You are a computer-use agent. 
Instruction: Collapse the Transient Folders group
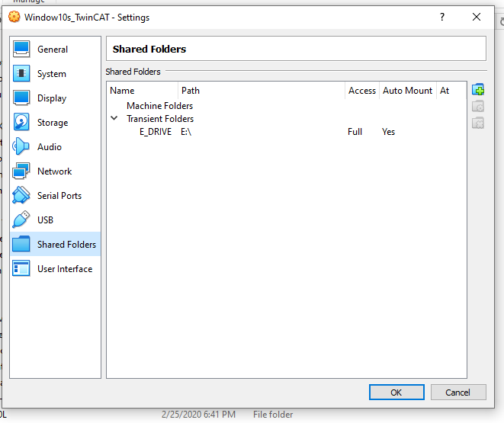[114, 118]
